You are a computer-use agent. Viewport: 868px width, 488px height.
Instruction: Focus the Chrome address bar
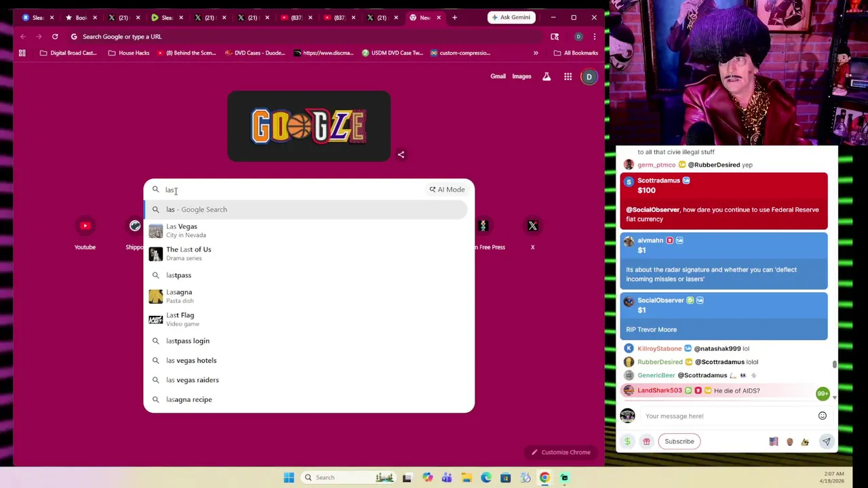pos(305,37)
